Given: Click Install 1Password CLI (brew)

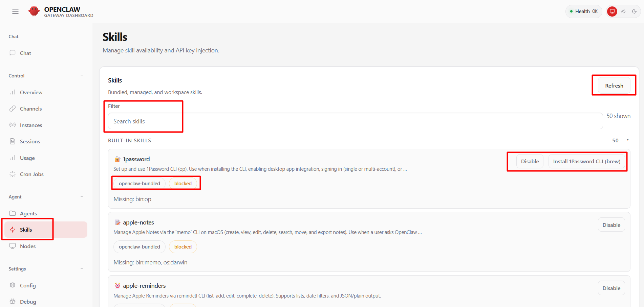Looking at the screenshot, I should pyautogui.click(x=586, y=161).
